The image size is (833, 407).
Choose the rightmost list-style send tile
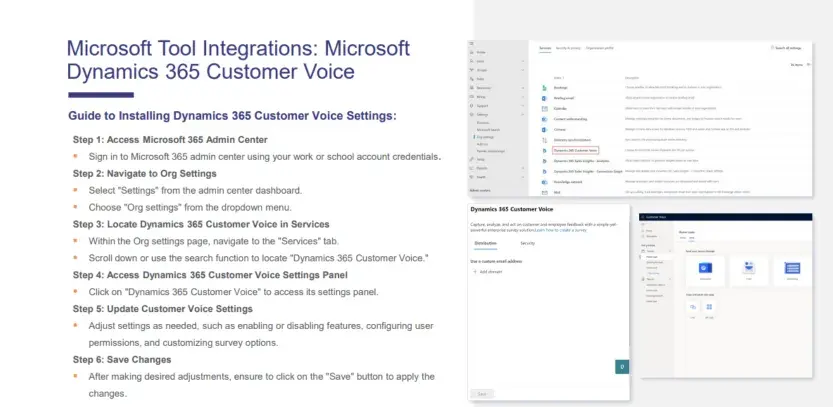(x=793, y=270)
